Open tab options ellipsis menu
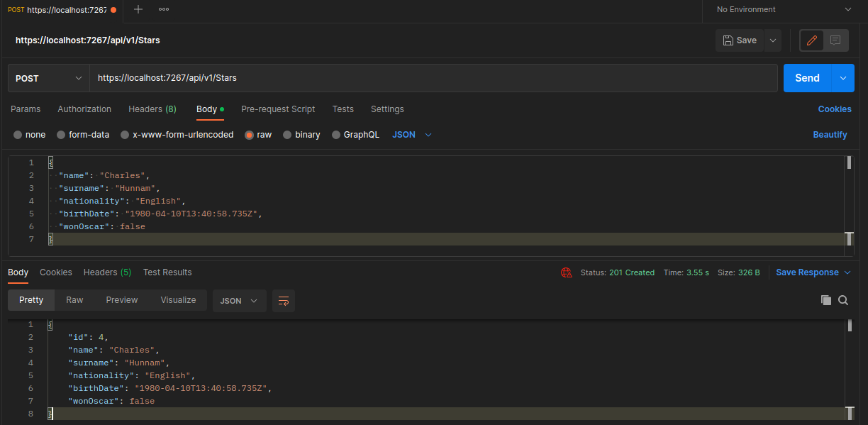868x425 pixels. (164, 9)
